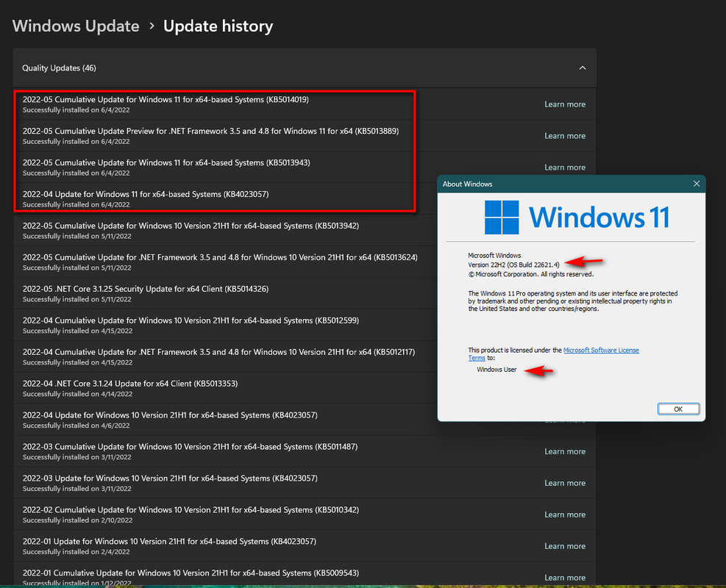The height and width of the screenshot is (588, 726).
Task: Select the KB5013624 .NET Framework entry
Action: [x=226, y=262]
